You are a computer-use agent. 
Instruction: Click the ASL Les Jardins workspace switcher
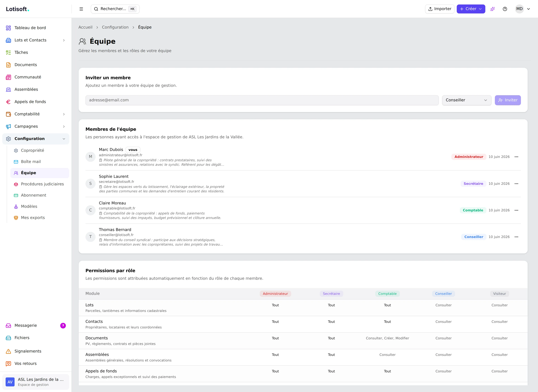[x=36, y=382]
